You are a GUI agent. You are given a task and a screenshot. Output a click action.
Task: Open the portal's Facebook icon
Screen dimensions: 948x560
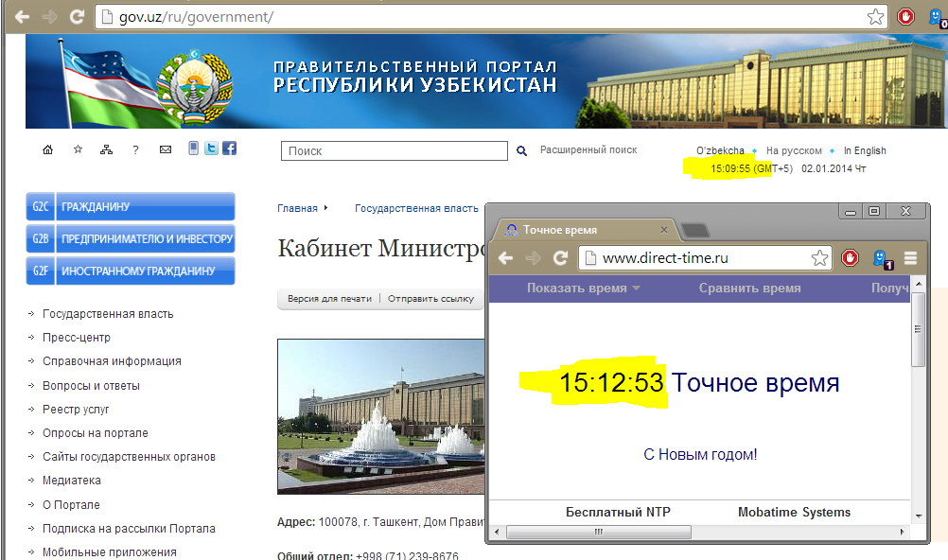[x=229, y=149]
